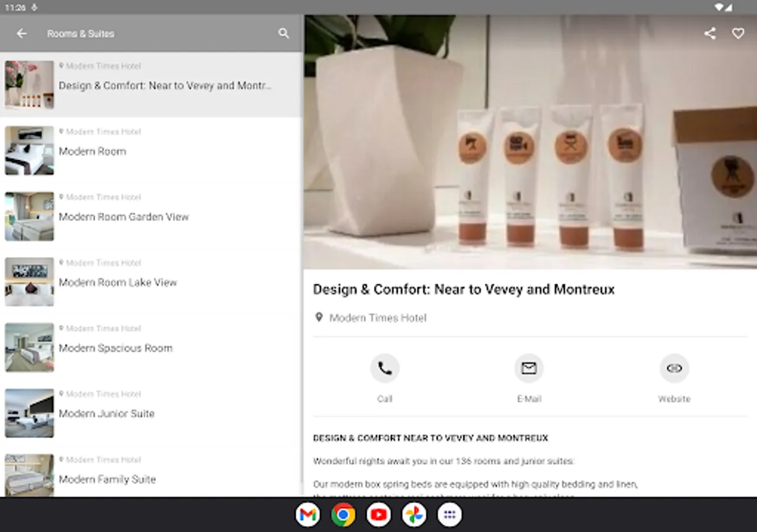Open Gmail from the dock
Image resolution: width=757 pixels, height=532 pixels.
tap(308, 515)
